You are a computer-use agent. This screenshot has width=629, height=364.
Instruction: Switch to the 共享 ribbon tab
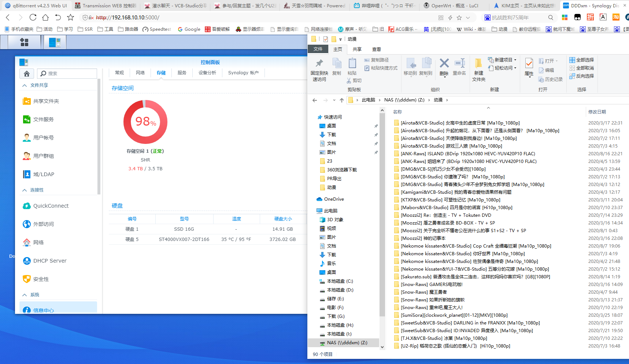pyautogui.click(x=357, y=49)
